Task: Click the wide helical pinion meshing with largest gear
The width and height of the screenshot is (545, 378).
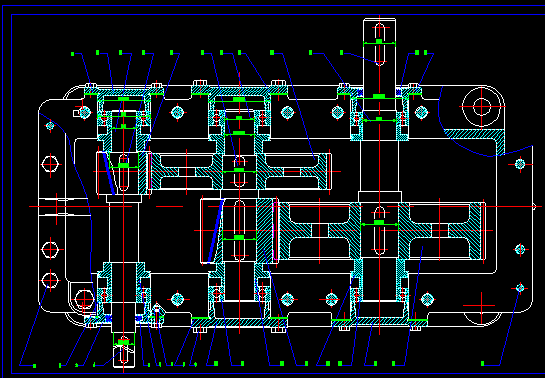Action: coord(239,231)
